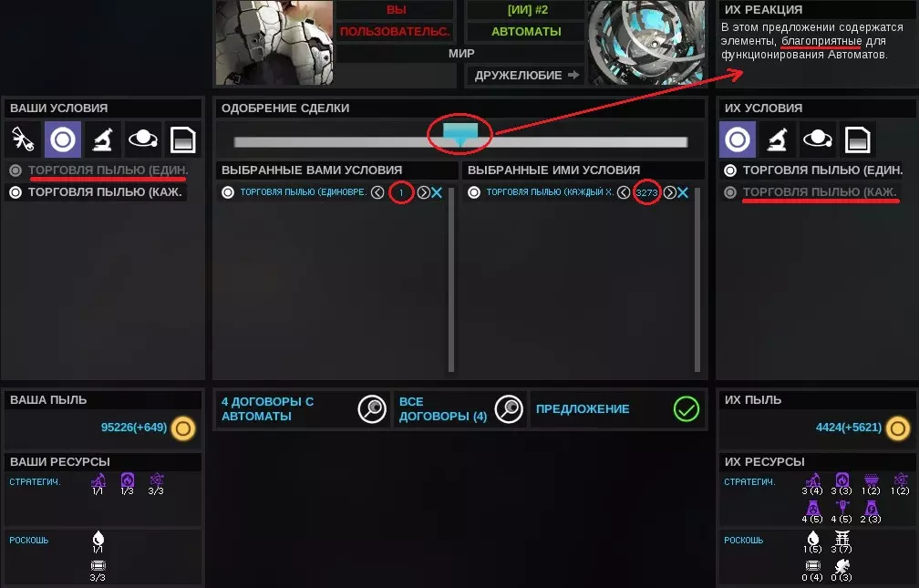Click the magnifier next to 4 ДОГОВОРЫ С АВТОМАТЫ
The width and height of the screenshot is (919, 588).
pos(372,408)
